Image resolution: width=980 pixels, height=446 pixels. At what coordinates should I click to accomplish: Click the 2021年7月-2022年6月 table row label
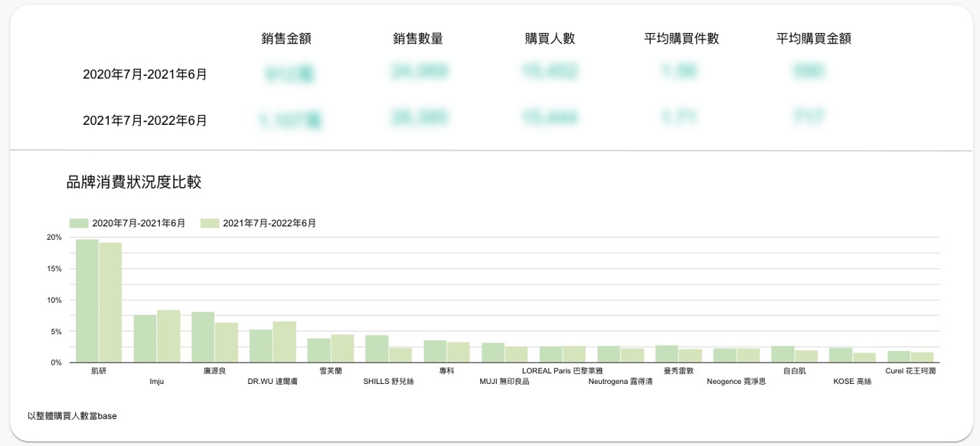pos(145,120)
